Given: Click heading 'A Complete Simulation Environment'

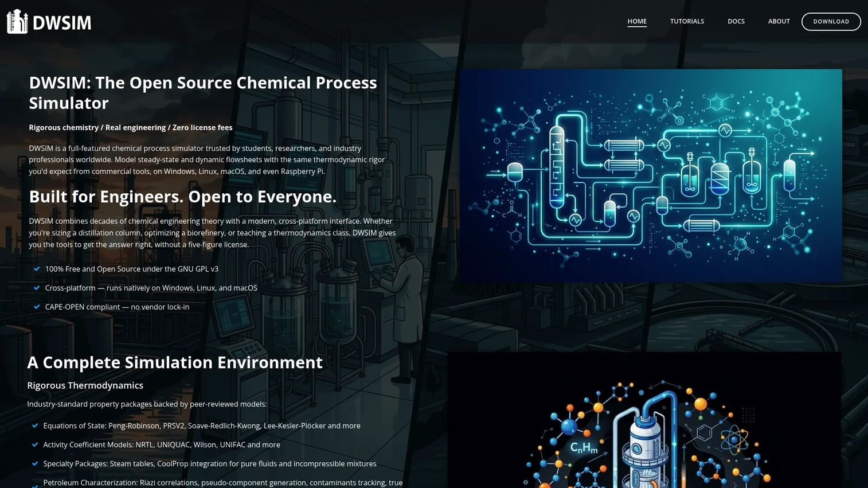Looking at the screenshot, I should point(175,362).
